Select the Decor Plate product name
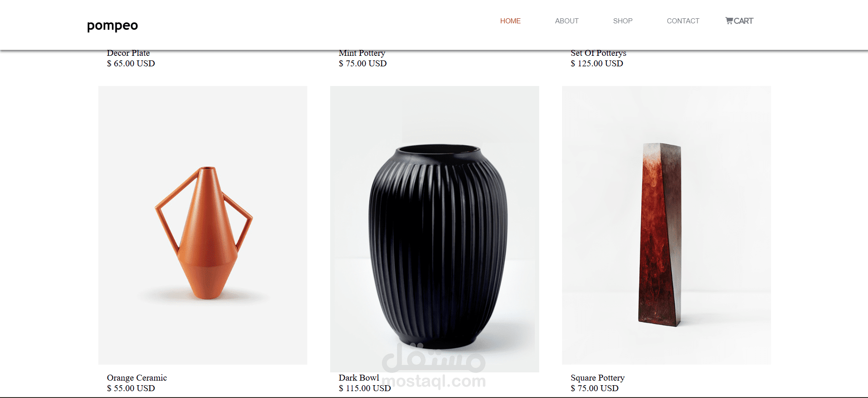The image size is (868, 398). click(x=129, y=53)
